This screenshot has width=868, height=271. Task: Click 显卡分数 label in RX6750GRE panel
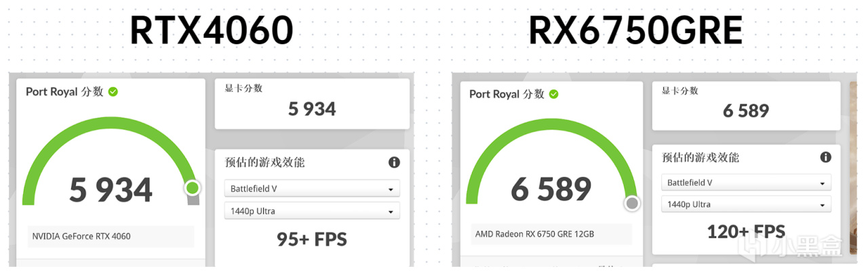(680, 91)
